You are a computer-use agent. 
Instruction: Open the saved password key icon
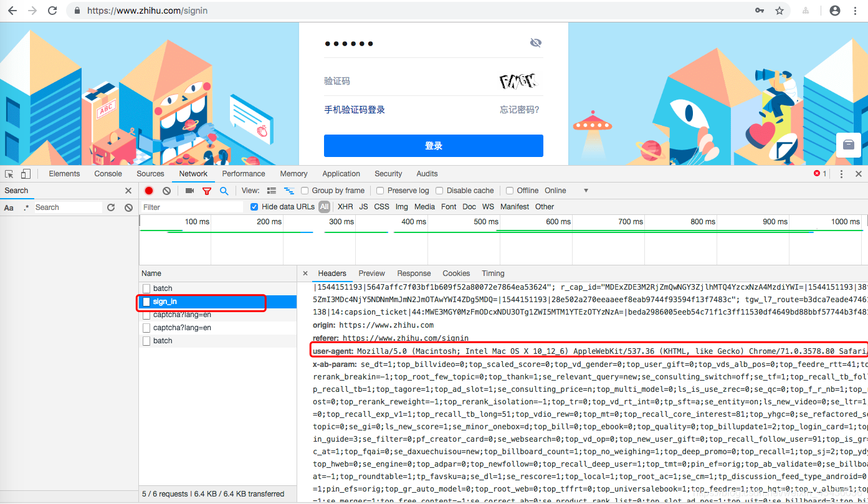point(760,11)
